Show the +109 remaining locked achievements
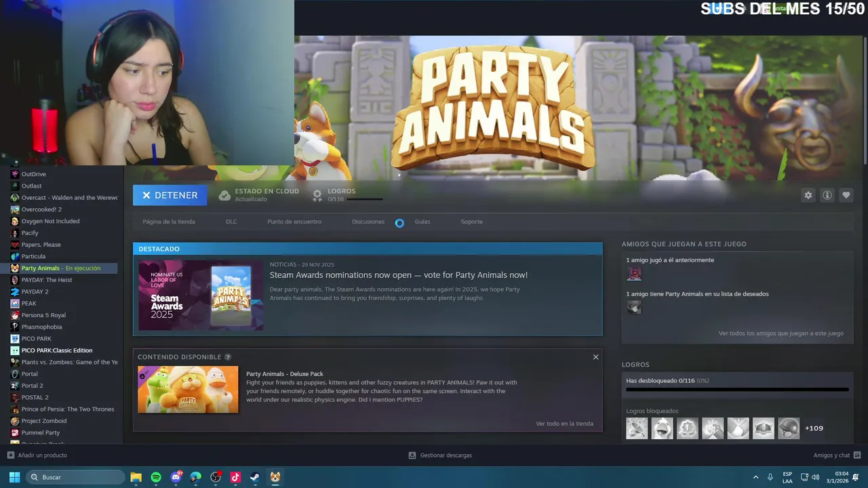Image resolution: width=868 pixels, height=488 pixels. tap(814, 428)
